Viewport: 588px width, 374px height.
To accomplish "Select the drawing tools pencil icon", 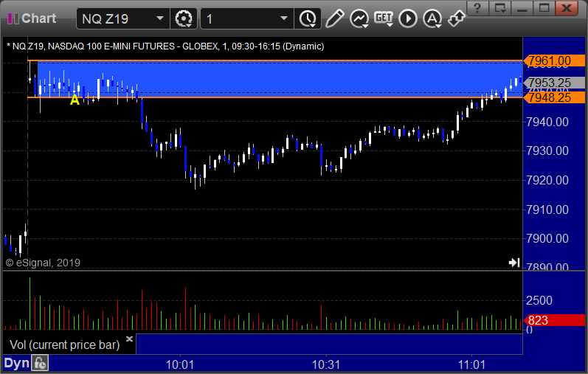I will pos(334,18).
